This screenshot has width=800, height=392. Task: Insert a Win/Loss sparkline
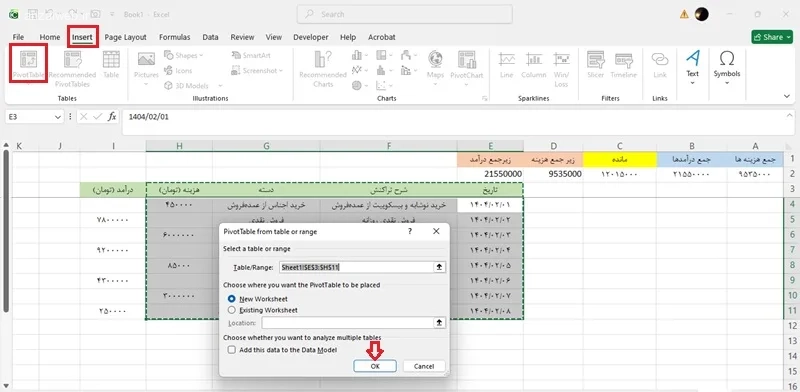coord(561,69)
